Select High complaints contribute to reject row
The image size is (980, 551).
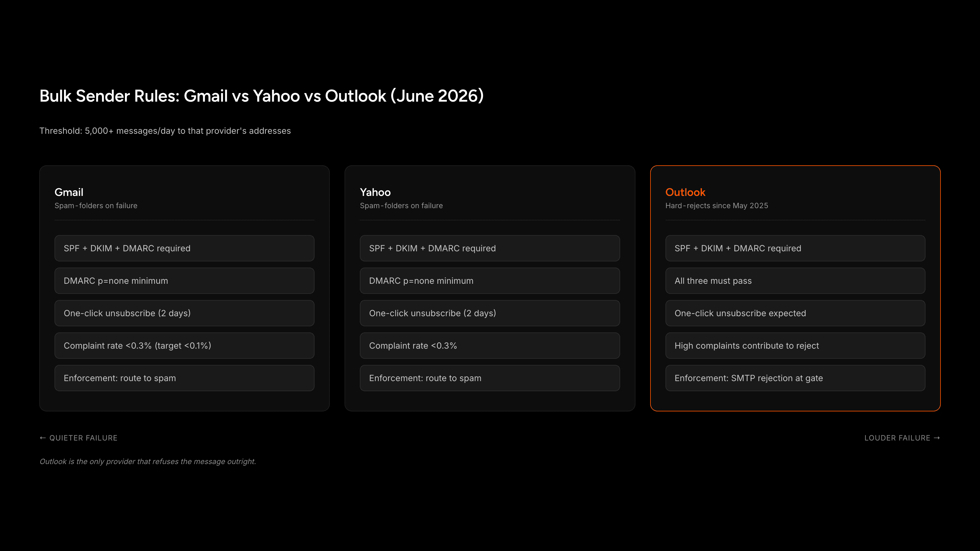pos(796,346)
